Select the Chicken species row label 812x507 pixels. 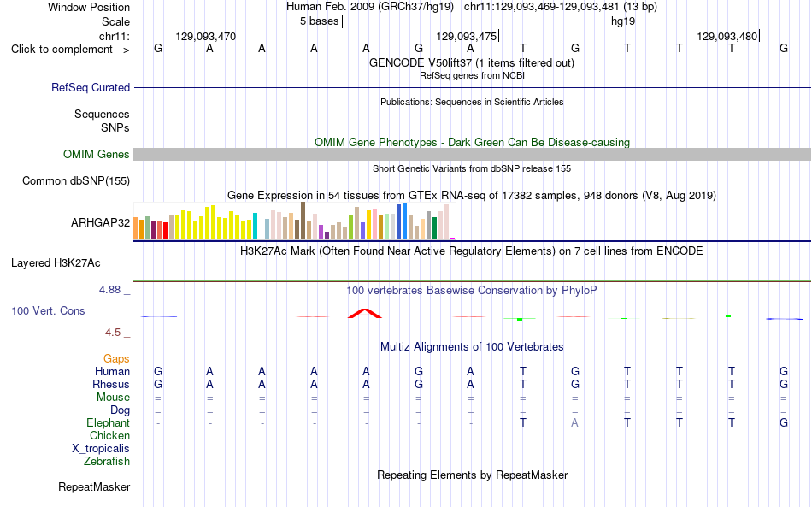click(x=109, y=435)
